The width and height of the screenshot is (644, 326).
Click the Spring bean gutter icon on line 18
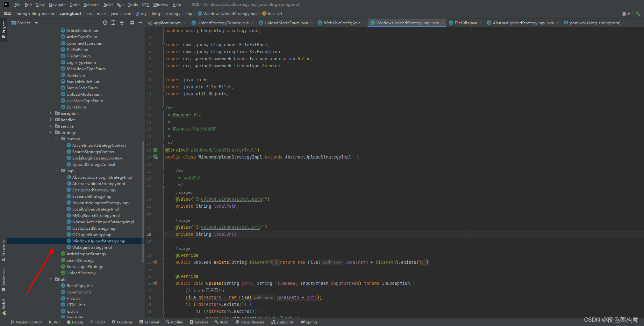(x=155, y=150)
